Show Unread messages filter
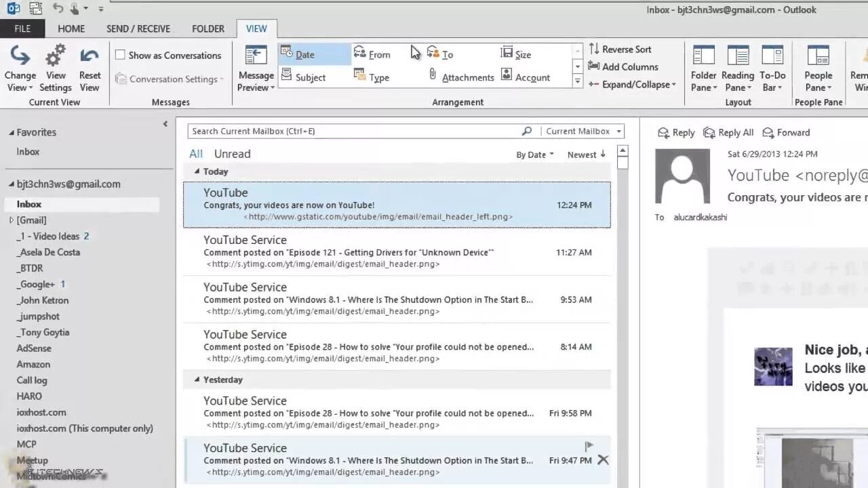Image resolution: width=868 pixels, height=488 pixels. [232, 154]
